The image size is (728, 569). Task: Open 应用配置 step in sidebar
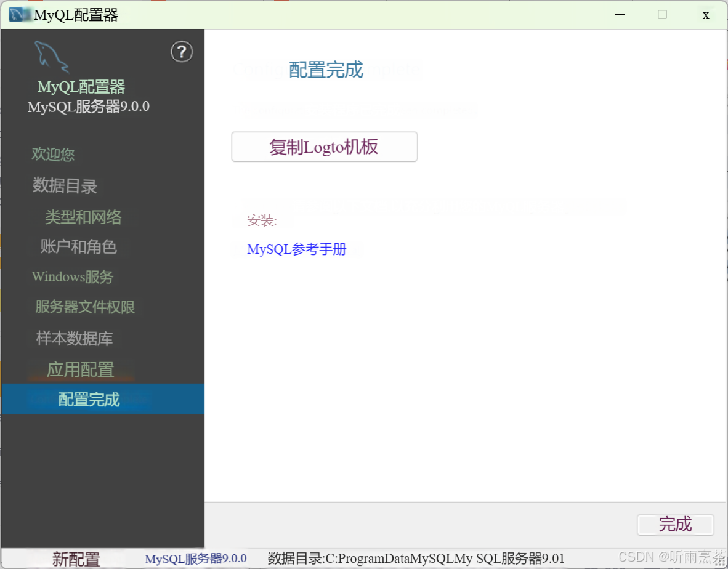pyautogui.click(x=80, y=369)
